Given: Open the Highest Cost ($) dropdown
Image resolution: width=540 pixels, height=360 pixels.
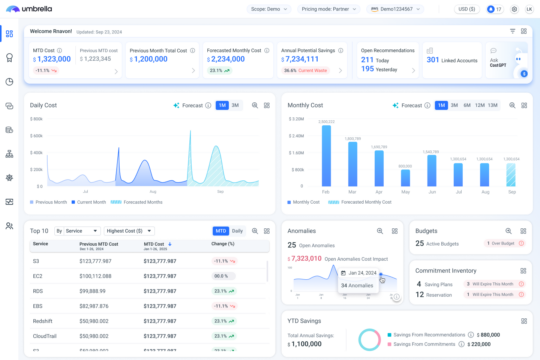Looking at the screenshot, I should click(129, 231).
